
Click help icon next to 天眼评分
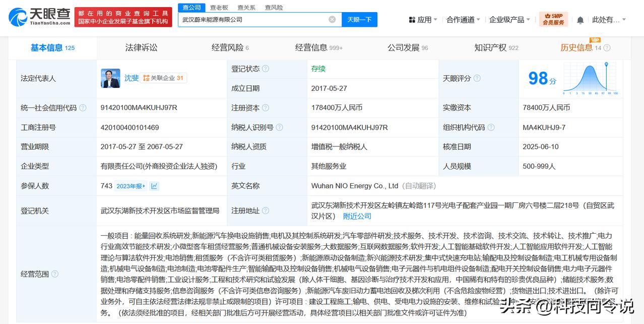click(477, 78)
